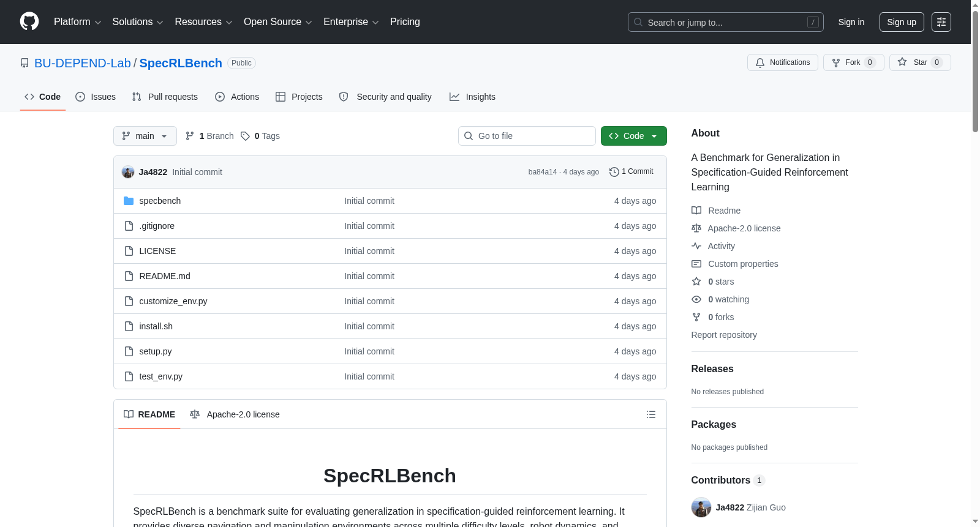Open the Packages heading link
980x527 pixels.
pos(714,424)
